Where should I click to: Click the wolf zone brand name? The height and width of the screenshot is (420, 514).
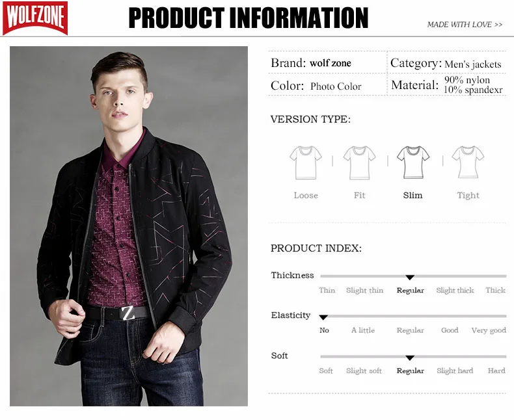(331, 63)
